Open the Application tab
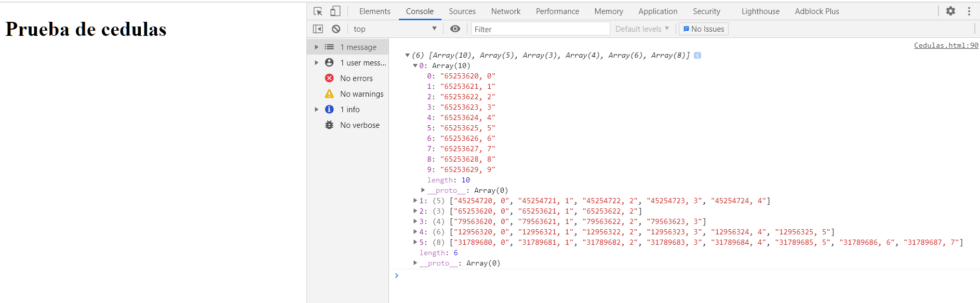The image size is (980, 303). (658, 11)
